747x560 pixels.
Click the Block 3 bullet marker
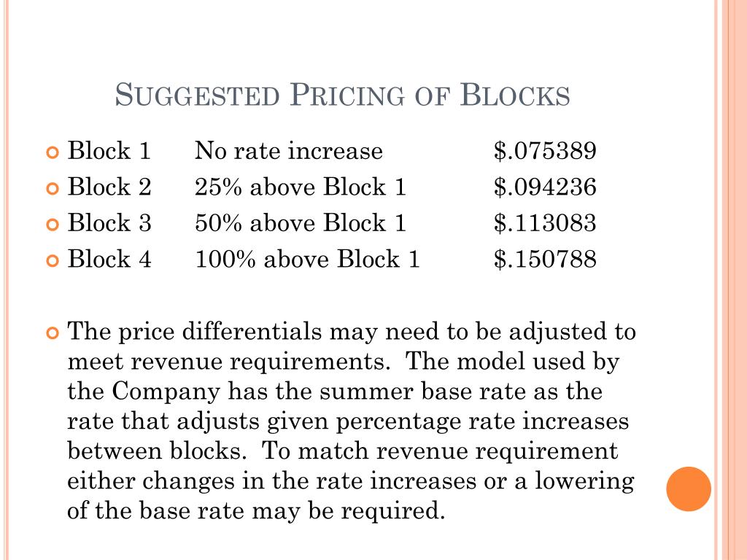click(53, 225)
